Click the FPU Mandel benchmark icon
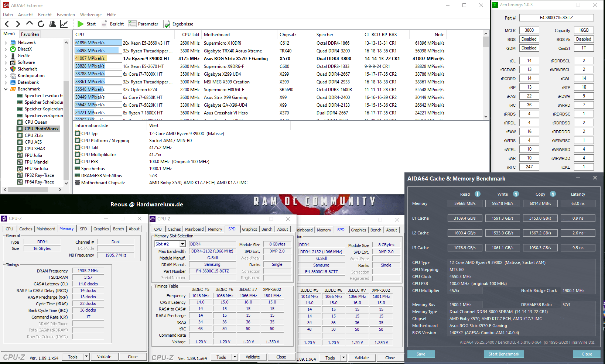Screen dimensions: 605x364 (20, 162)
